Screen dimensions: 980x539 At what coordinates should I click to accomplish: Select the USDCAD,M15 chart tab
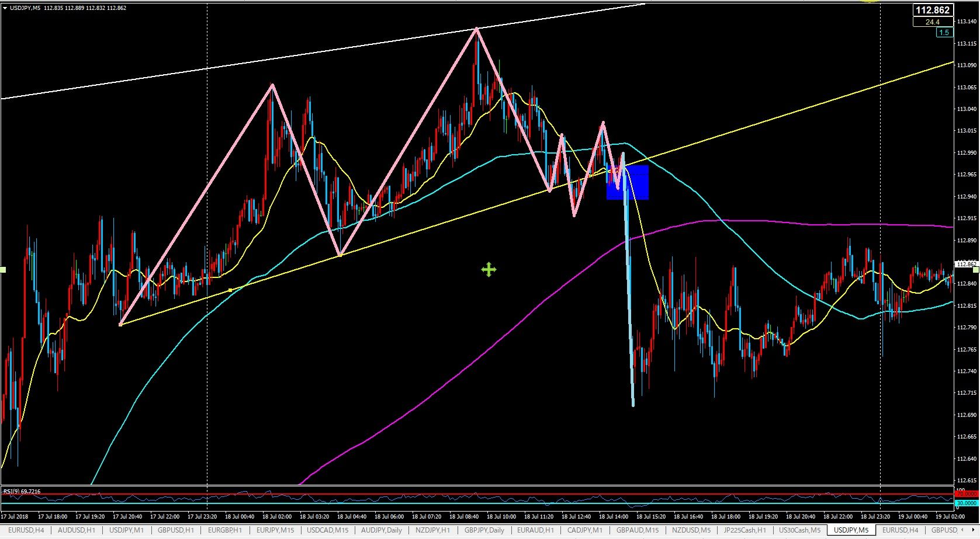(x=327, y=530)
